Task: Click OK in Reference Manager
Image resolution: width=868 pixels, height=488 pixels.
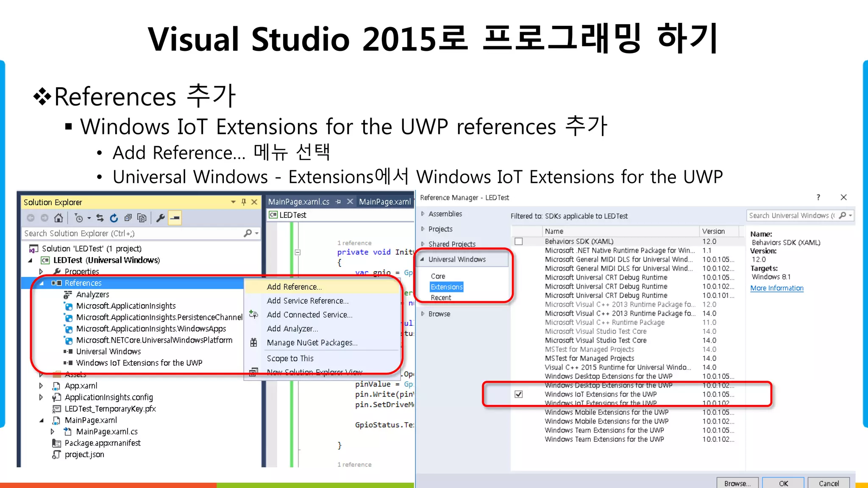Action: (783, 483)
